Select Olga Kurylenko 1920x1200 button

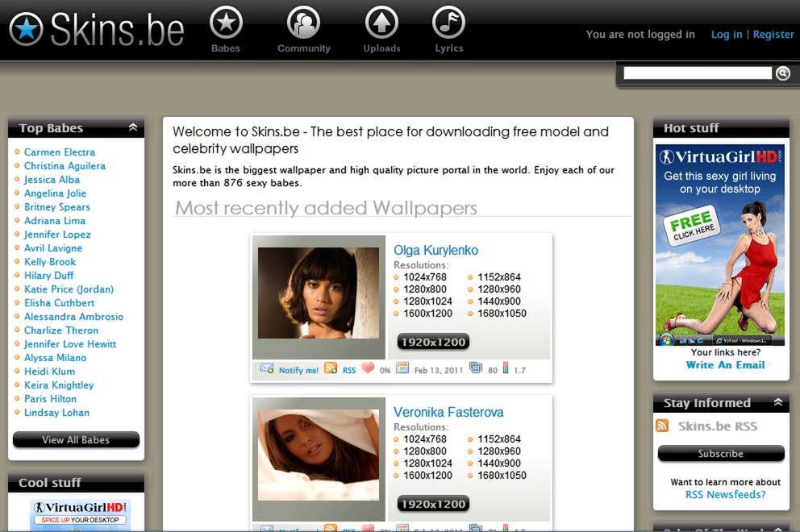(x=433, y=342)
